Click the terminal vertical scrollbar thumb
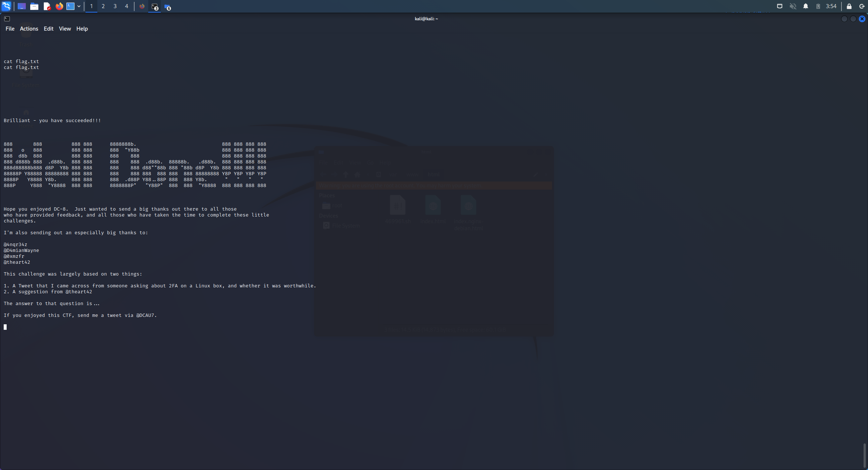 point(864,455)
